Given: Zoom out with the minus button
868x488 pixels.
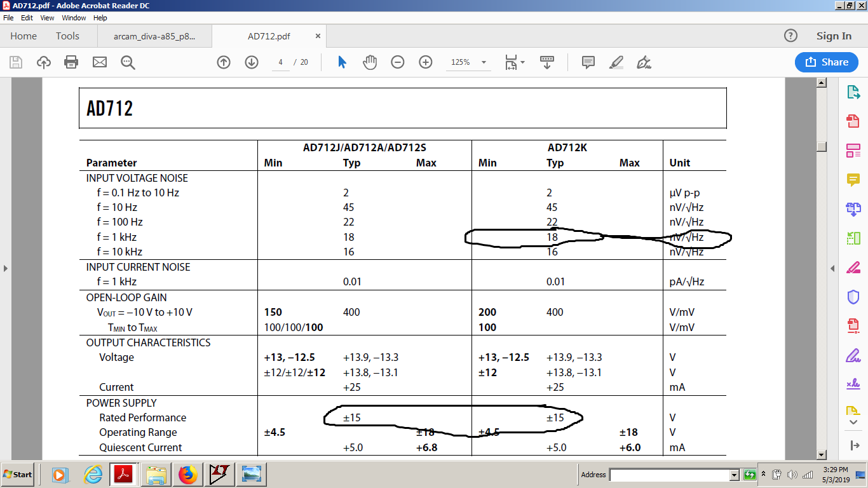Looking at the screenshot, I should [x=398, y=62].
